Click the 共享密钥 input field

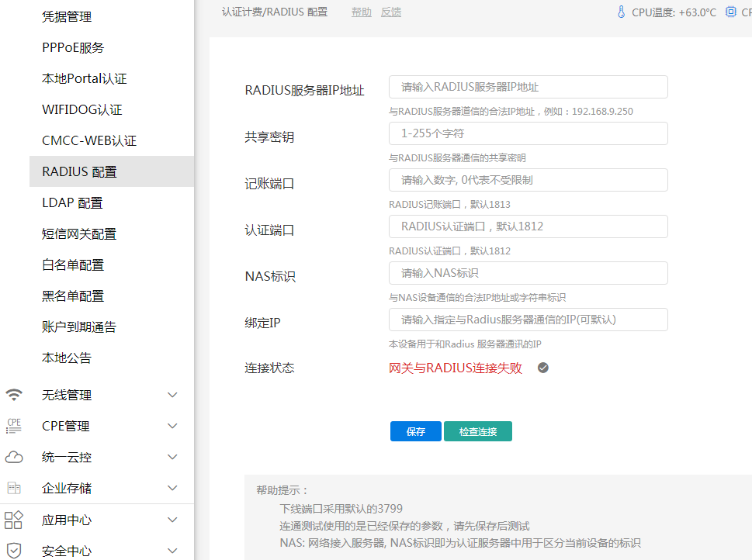[x=528, y=133]
